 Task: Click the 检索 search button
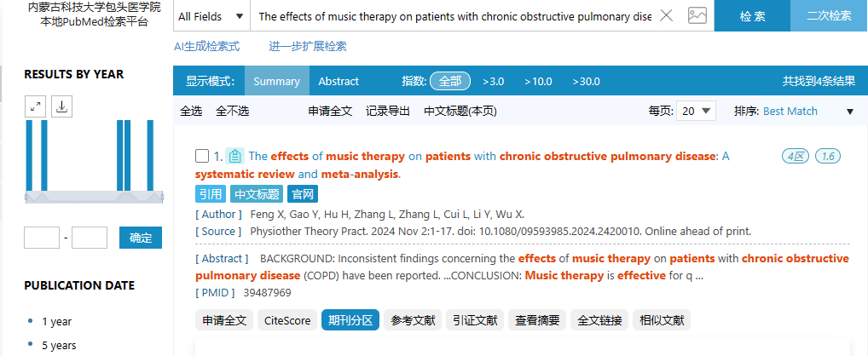(752, 15)
